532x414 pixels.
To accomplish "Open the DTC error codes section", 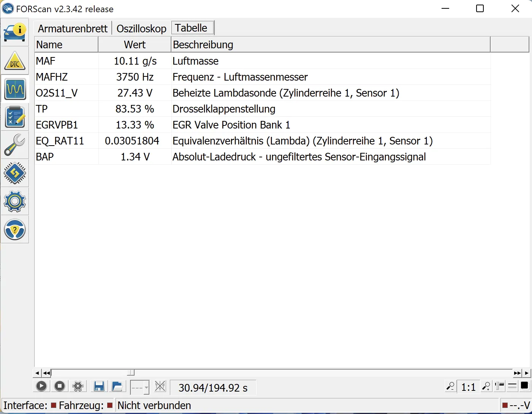I will 15,61.
